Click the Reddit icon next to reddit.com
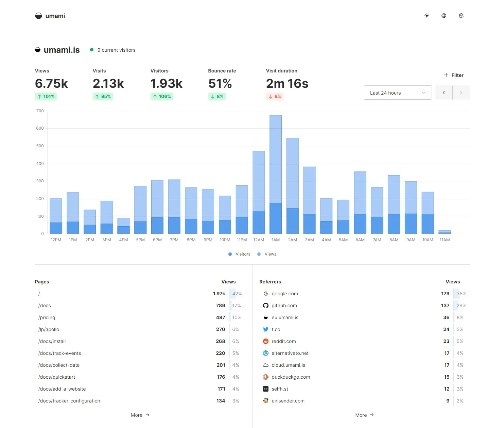504x428 pixels. pyautogui.click(x=265, y=341)
